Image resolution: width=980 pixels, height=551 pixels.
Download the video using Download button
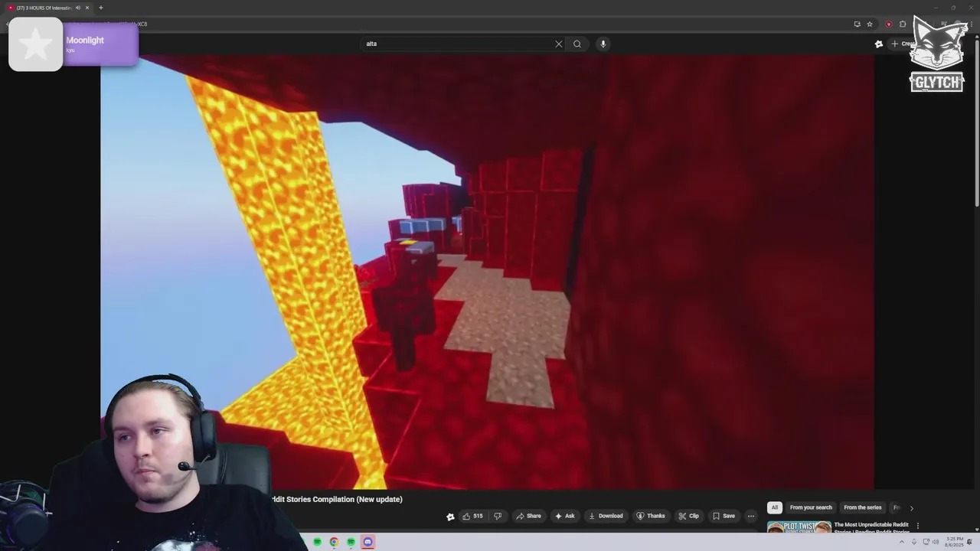605,516
